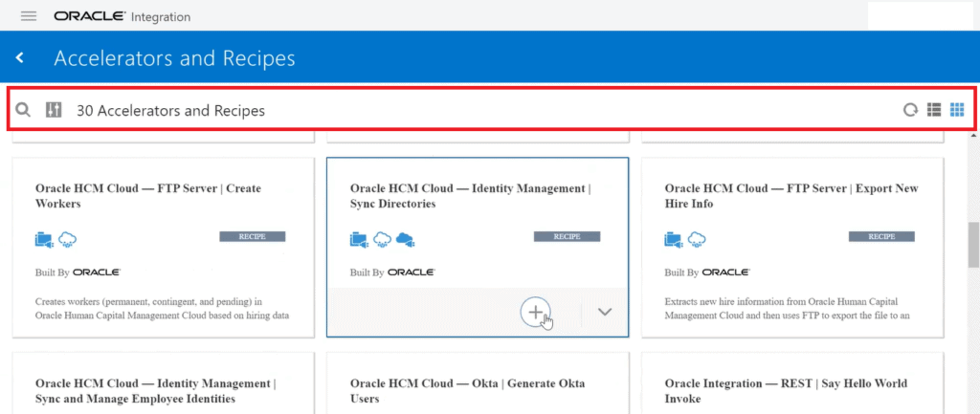Click cloud adapter icon on Export New Hire Info card

[697, 239]
